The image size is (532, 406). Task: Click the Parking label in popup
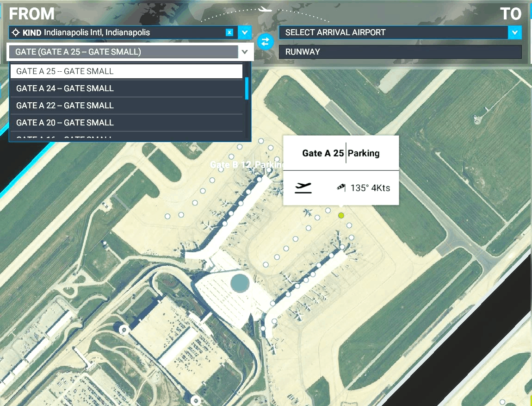[x=364, y=153]
